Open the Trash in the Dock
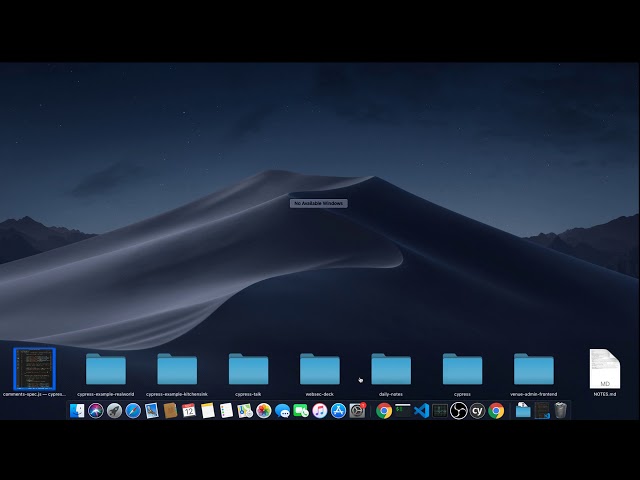Viewport: 640px width, 480px height. pos(561,410)
